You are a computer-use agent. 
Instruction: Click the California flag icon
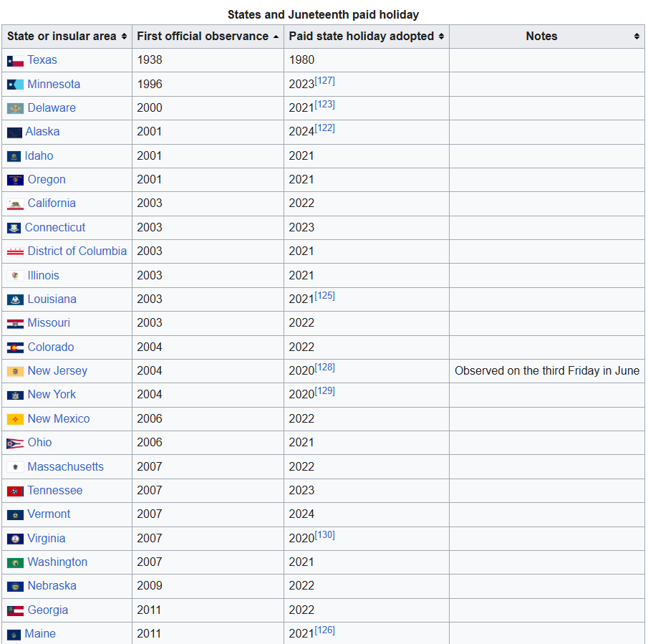(15, 204)
